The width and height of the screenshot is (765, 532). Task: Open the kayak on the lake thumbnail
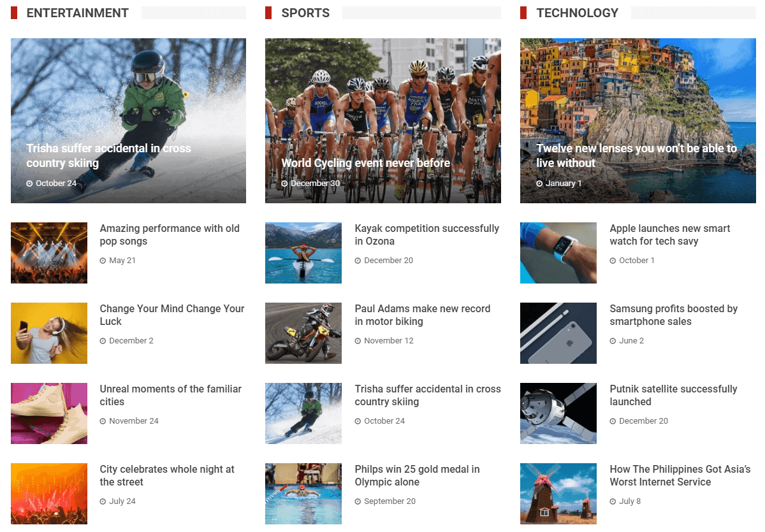pos(303,253)
